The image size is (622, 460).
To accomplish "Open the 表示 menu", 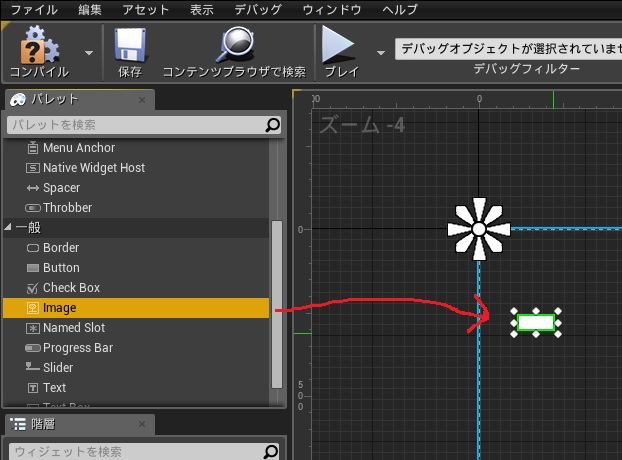I will (202, 10).
